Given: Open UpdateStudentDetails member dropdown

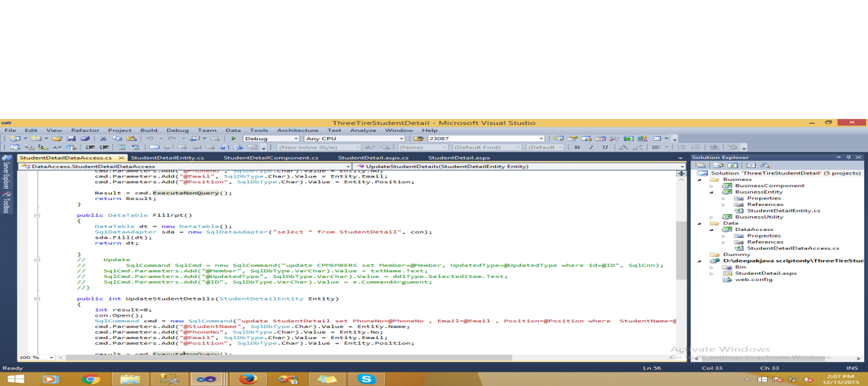Looking at the screenshot, I should pos(682,166).
